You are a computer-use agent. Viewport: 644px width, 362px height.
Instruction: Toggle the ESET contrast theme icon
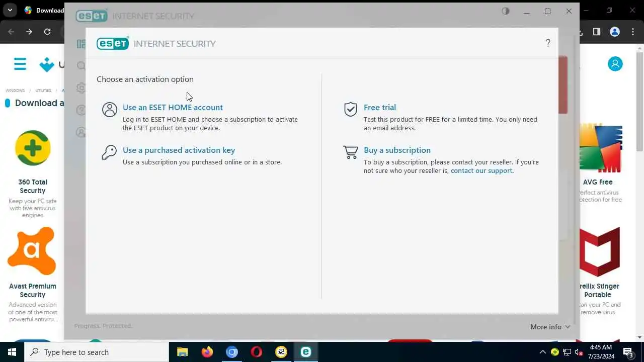(506, 11)
